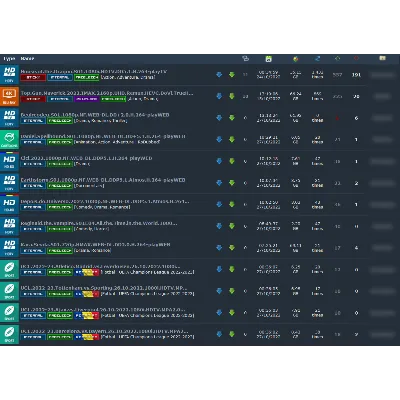Image resolution: width=400 pixels, height=400 pixels.
Task: Click FREELEECH tag under Top Gun Maverick
Action: [113, 99]
